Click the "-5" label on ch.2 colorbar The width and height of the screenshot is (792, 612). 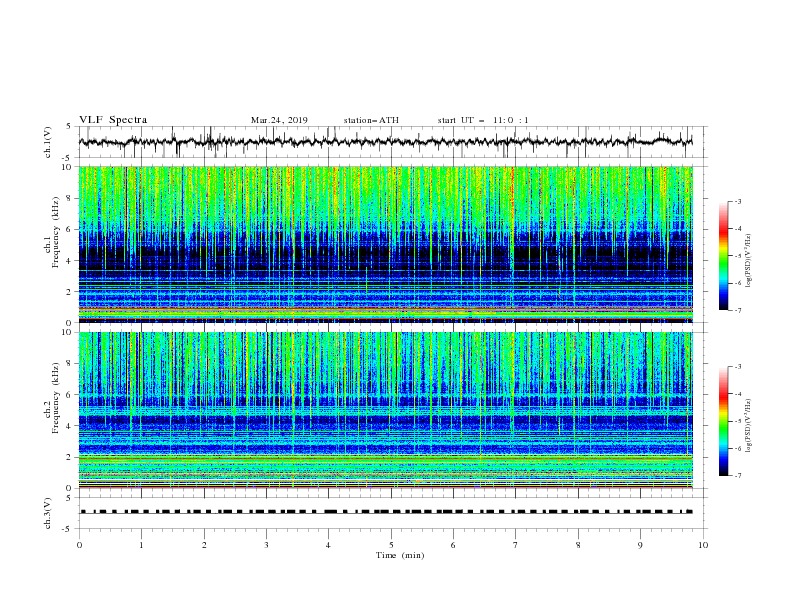[738, 421]
